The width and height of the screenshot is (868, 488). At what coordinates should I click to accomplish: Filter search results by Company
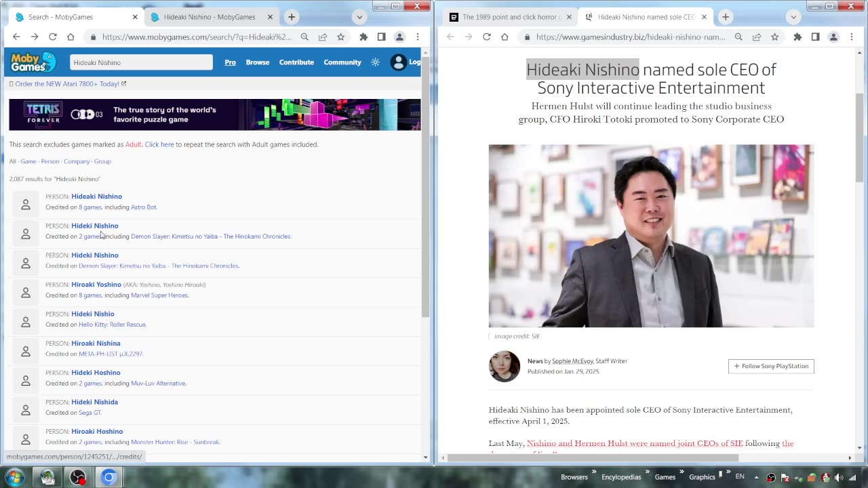pos(77,161)
